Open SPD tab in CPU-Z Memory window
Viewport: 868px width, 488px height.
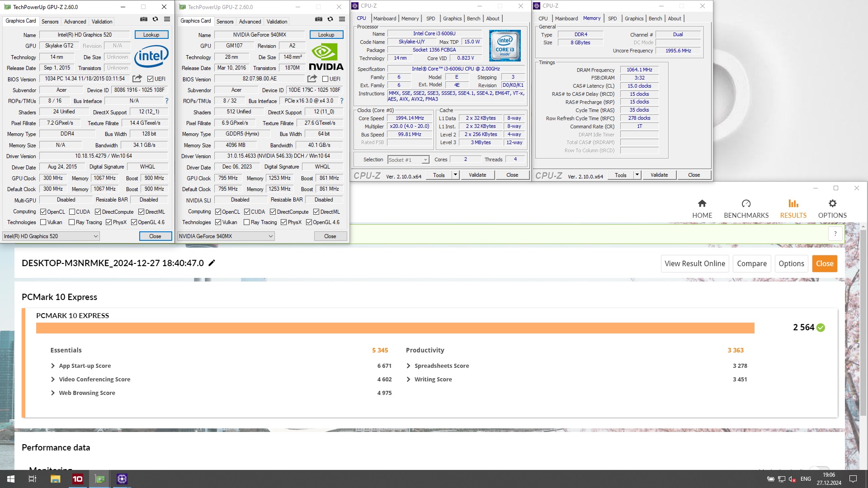[x=612, y=19]
